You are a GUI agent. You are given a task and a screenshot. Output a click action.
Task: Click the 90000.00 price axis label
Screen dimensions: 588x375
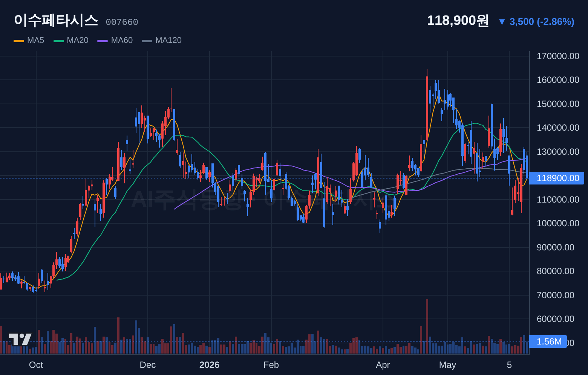pos(556,247)
